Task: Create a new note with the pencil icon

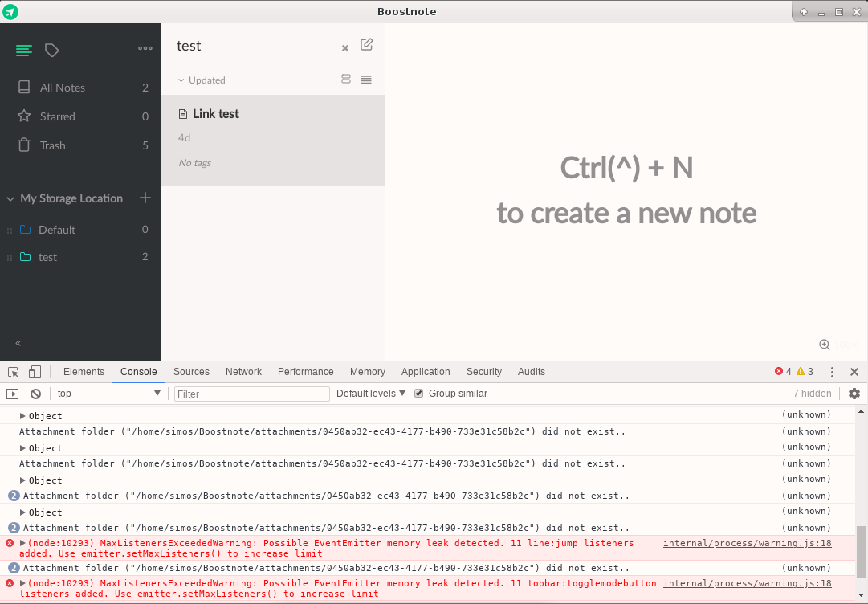Action: 366,45
